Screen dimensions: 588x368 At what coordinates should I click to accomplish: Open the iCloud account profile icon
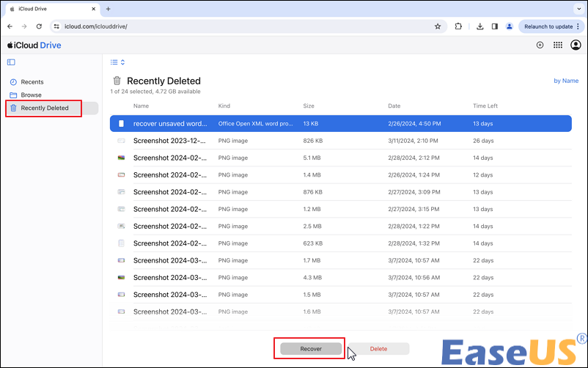click(576, 45)
